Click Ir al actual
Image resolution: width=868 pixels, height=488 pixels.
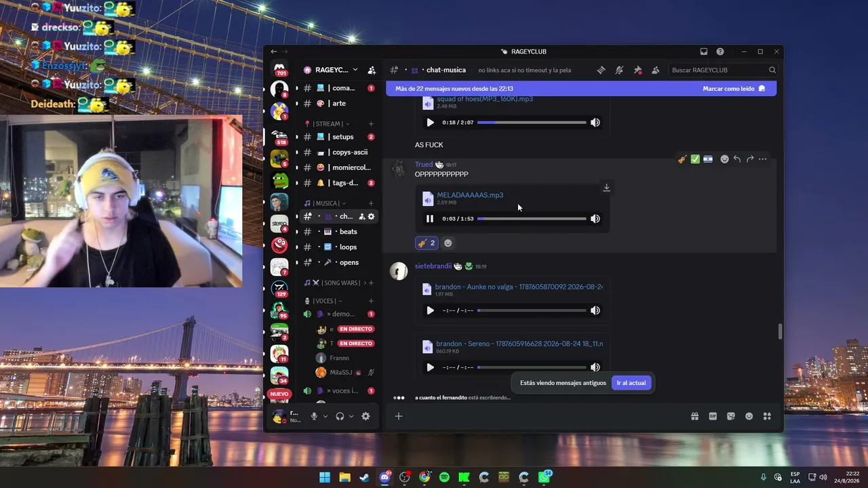coord(631,383)
